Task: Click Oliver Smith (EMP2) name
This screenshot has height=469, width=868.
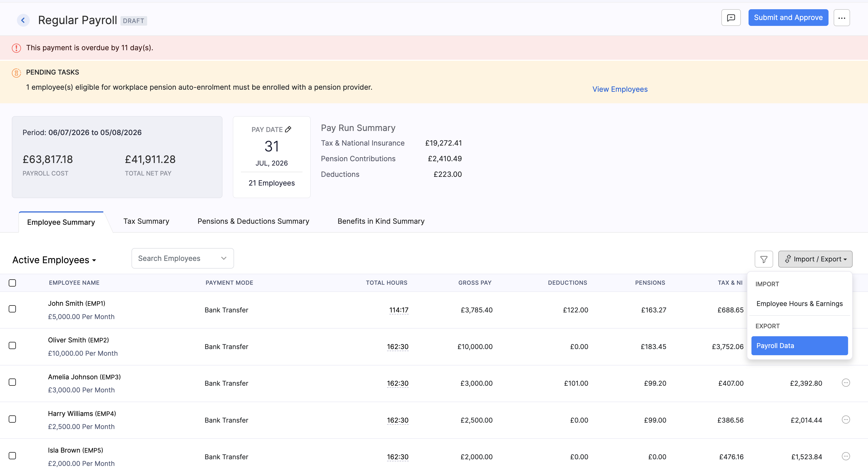Action: (78, 340)
